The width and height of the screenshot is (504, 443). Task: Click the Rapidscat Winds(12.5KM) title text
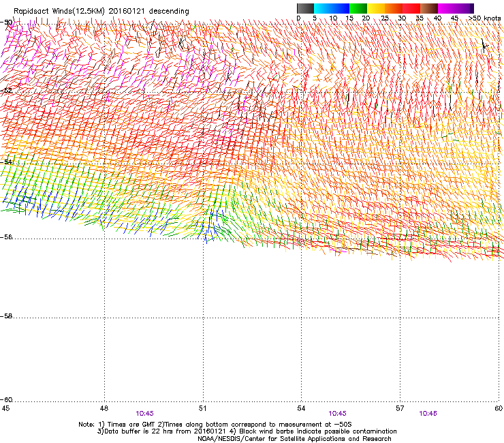tap(101, 12)
